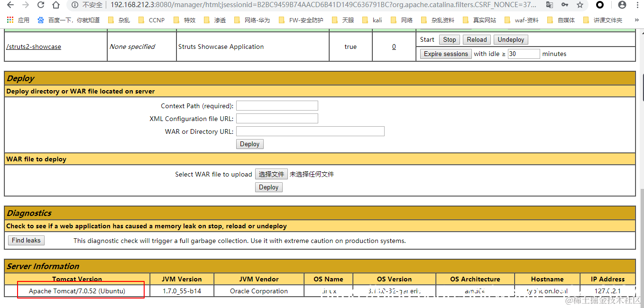Click the XML Configuration file URL field

pos(277,118)
